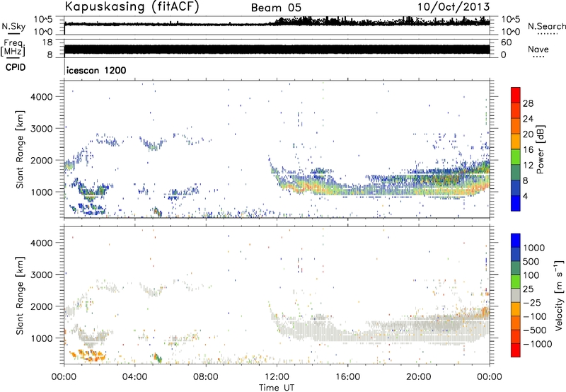Select the "N.Sky" legend label
Image resolution: width=566 pixels, height=392 pixels.
(x=13, y=26)
